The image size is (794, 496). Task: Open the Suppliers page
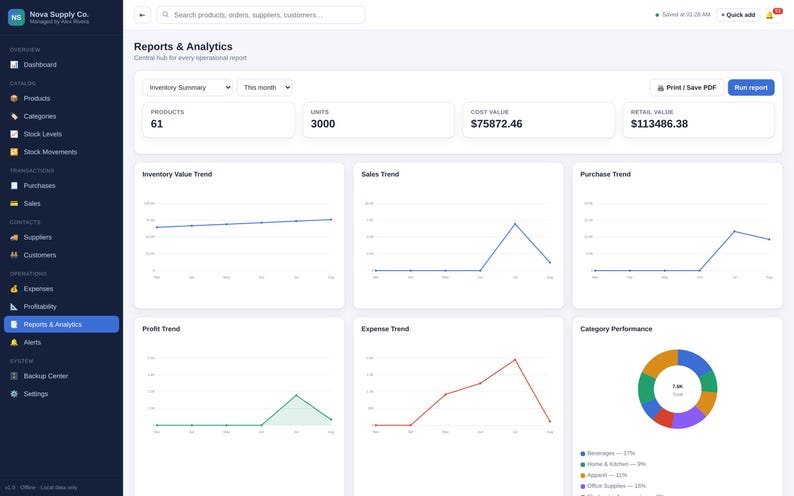pos(61,237)
